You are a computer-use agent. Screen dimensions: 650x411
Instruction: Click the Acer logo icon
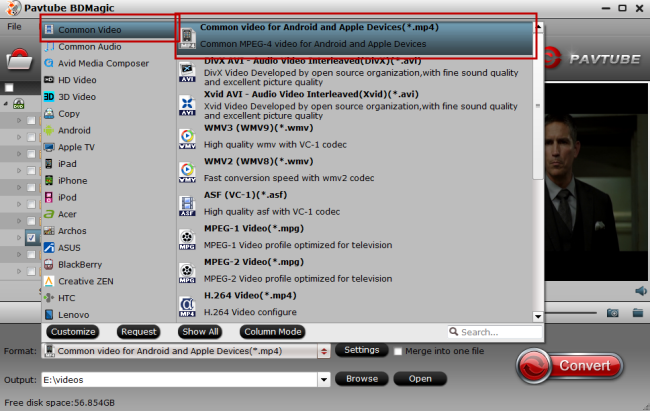point(49,214)
